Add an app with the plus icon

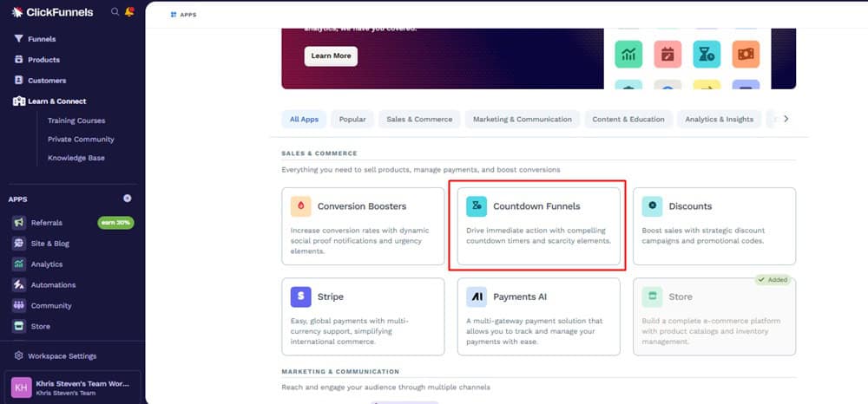128,199
